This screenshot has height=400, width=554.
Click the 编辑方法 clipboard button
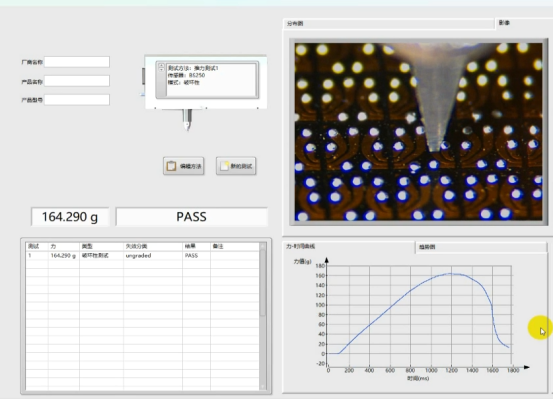click(x=183, y=166)
